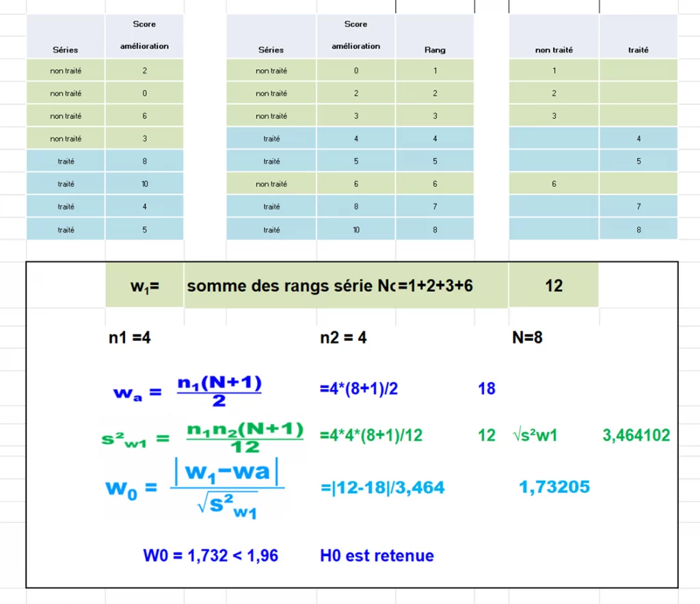This screenshot has height=604, width=700.
Task: Click the Rang cell with value 1
Action: click(x=435, y=70)
